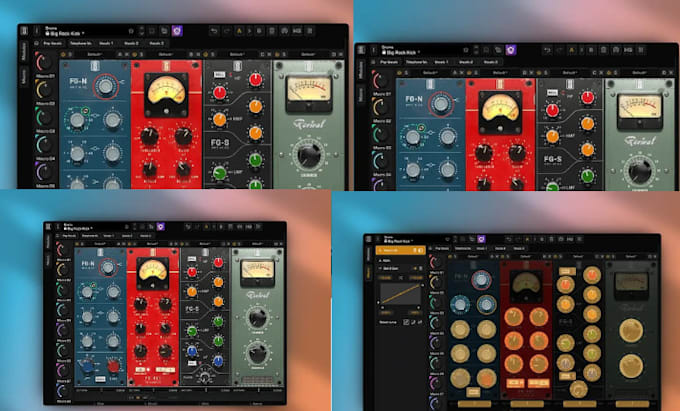The height and width of the screenshot is (411, 680).
Task: Open FG-S Default preset dropdown, top-left window
Action: tap(237, 54)
